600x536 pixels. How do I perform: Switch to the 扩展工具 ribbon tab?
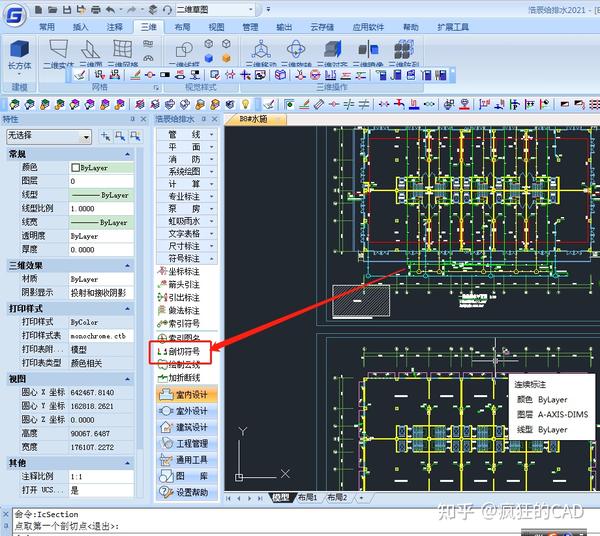pos(453,27)
